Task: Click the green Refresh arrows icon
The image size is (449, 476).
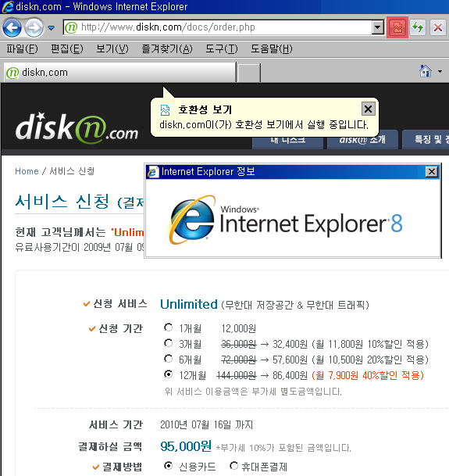Action: tap(418, 27)
